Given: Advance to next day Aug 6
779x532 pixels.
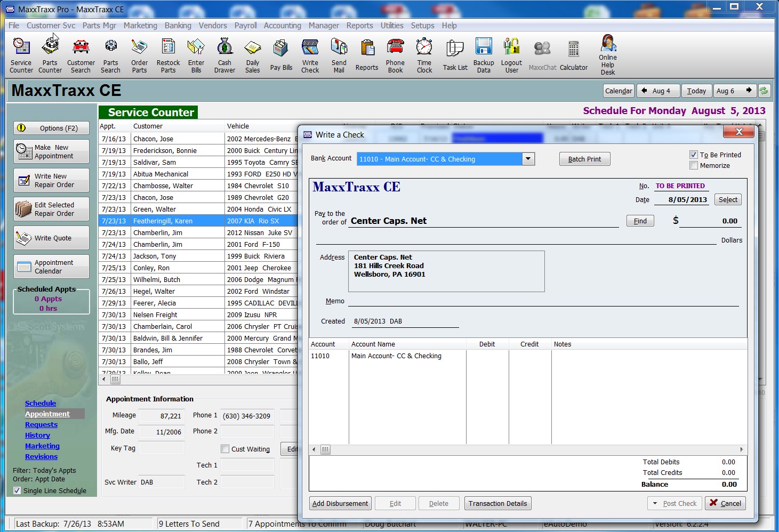Looking at the screenshot, I should click(x=735, y=91).
